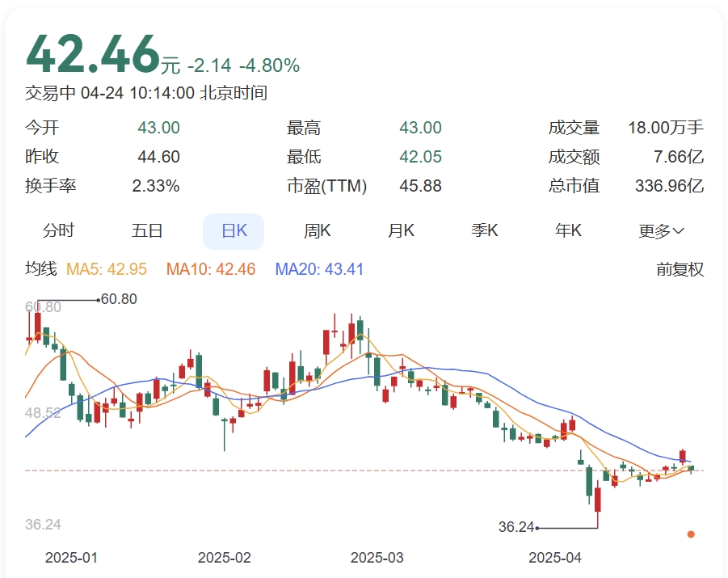
Task: Select the 五日 chart tab
Action: point(147,231)
